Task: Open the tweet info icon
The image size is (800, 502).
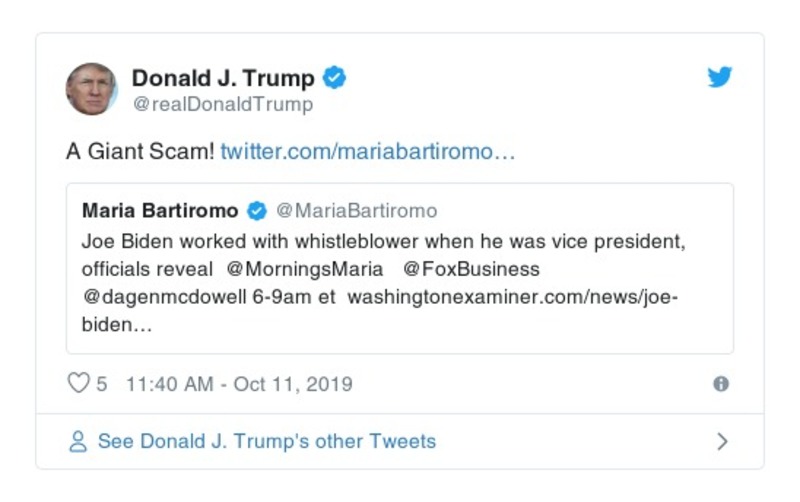Action: click(x=721, y=384)
